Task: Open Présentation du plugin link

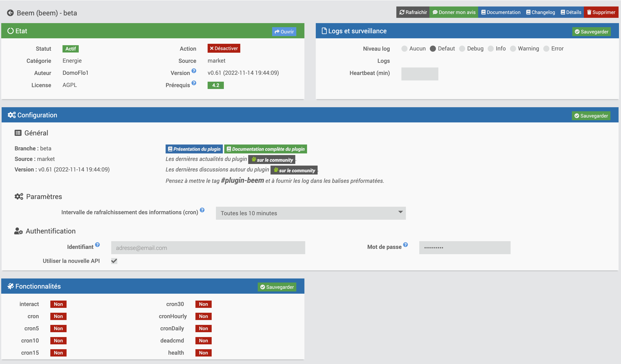Action: click(x=194, y=149)
